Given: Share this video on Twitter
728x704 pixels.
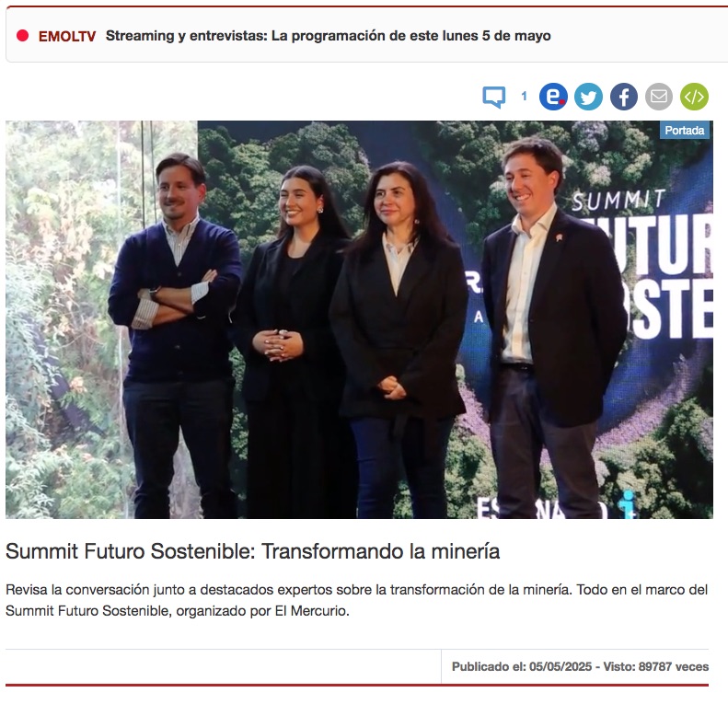Looking at the screenshot, I should 588,97.
